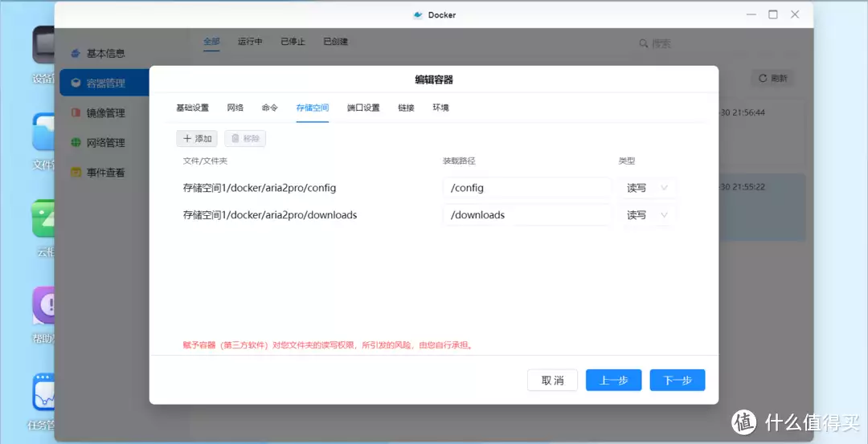The height and width of the screenshot is (444, 868).
Task: Open the task manager chart desktop icon
Action: point(43,392)
